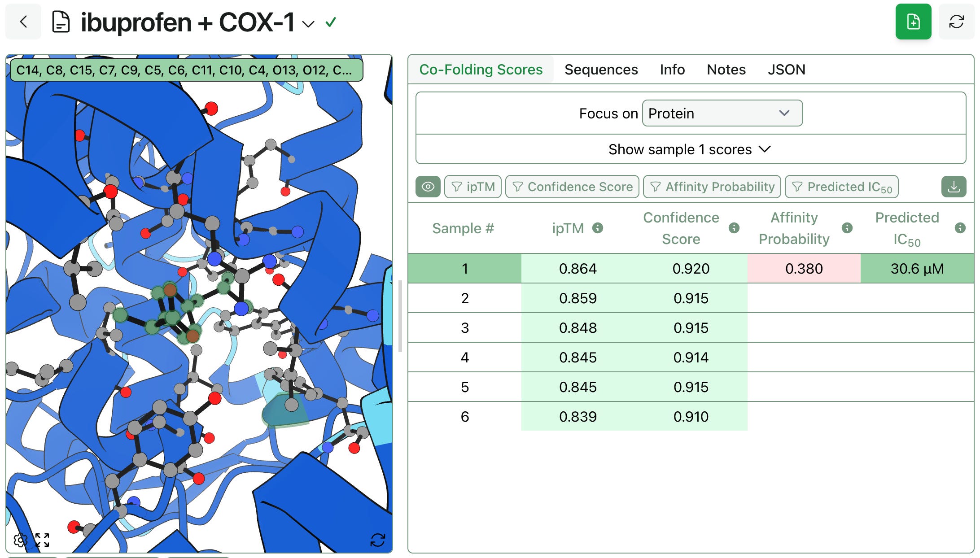The height and width of the screenshot is (558, 980).
Task: Expand Show sample 1 scores
Action: coord(690,149)
